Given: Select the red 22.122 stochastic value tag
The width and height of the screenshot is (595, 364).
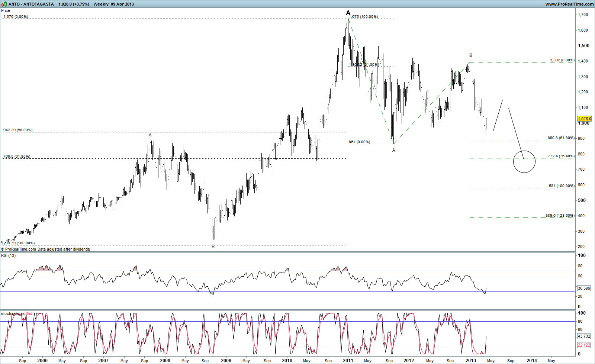Looking at the screenshot, I should point(584,345).
